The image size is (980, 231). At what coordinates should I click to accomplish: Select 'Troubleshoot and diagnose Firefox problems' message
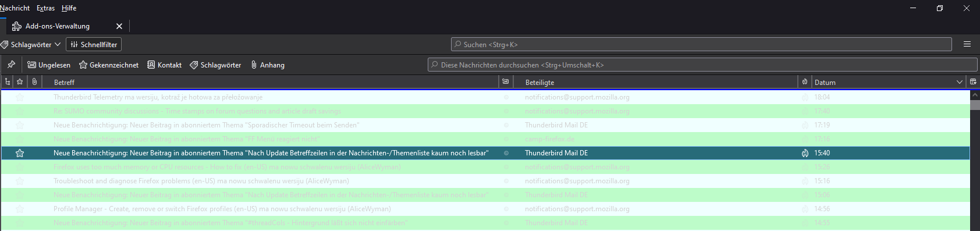click(485, 181)
